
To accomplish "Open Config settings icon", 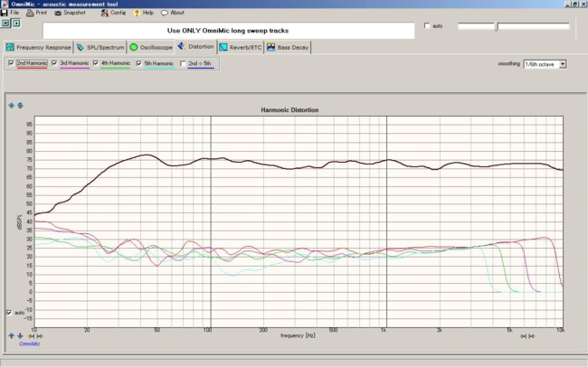I will [105, 13].
